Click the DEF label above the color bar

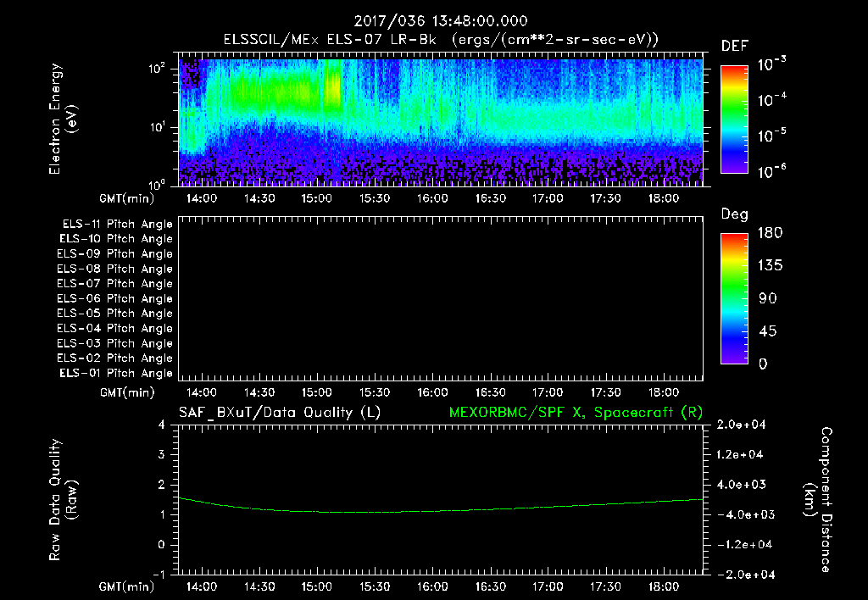(x=734, y=46)
